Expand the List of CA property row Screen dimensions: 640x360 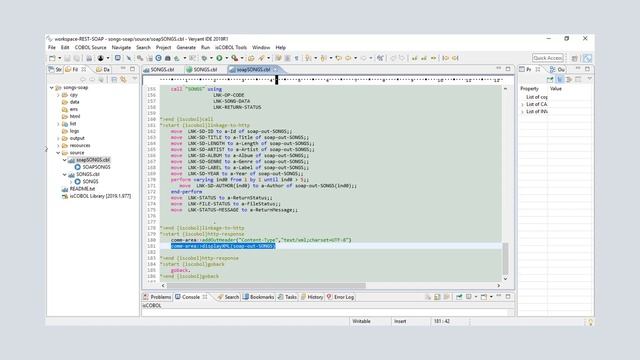523,104
